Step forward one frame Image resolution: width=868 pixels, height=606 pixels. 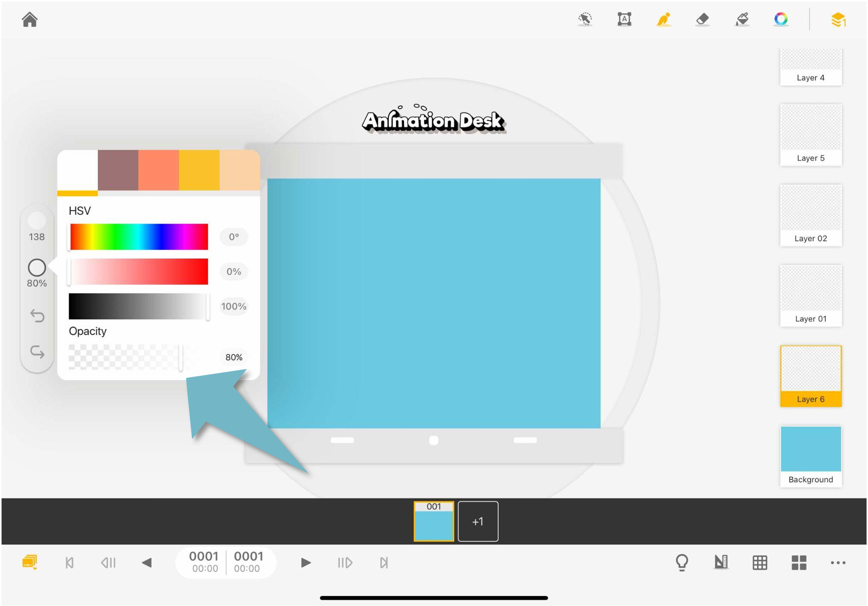tap(345, 562)
